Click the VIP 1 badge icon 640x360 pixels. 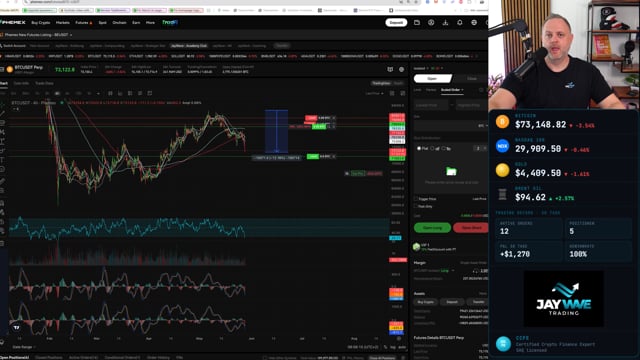pos(417,247)
